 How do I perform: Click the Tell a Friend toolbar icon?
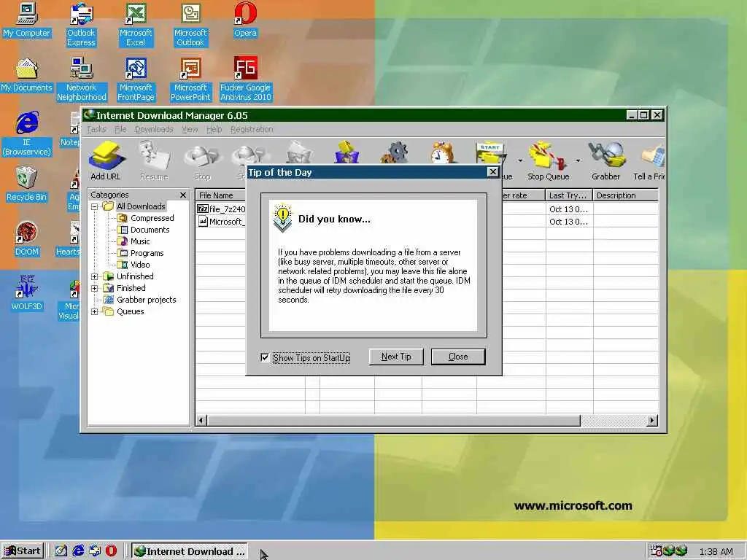pos(649,160)
